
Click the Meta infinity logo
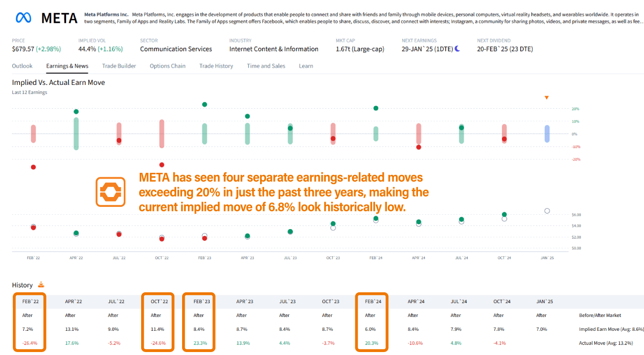[x=23, y=18]
